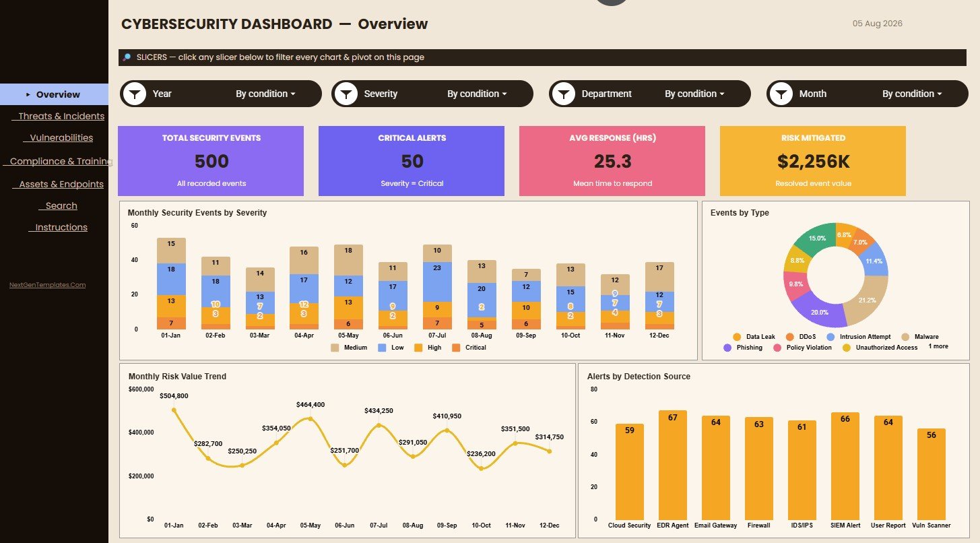Click the Email Gateway bar in the chart

715,467
